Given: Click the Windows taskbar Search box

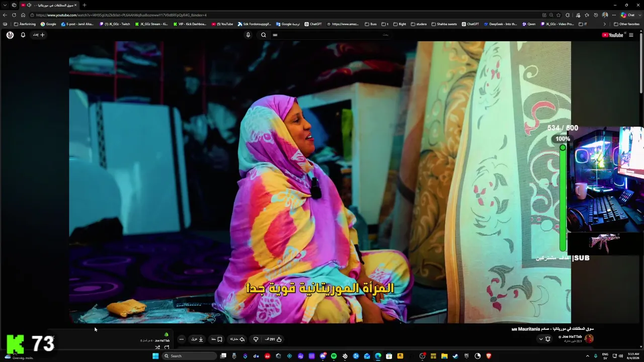Looking at the screenshot, I should (x=190, y=356).
